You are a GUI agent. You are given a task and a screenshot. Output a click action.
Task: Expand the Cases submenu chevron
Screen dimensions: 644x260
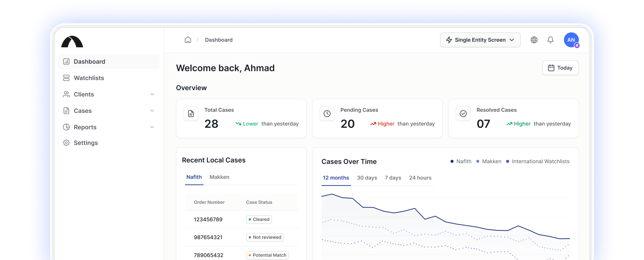point(152,111)
